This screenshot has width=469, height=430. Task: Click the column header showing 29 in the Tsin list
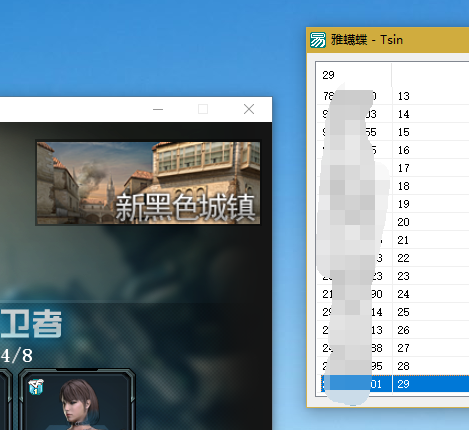pyautogui.click(x=354, y=75)
